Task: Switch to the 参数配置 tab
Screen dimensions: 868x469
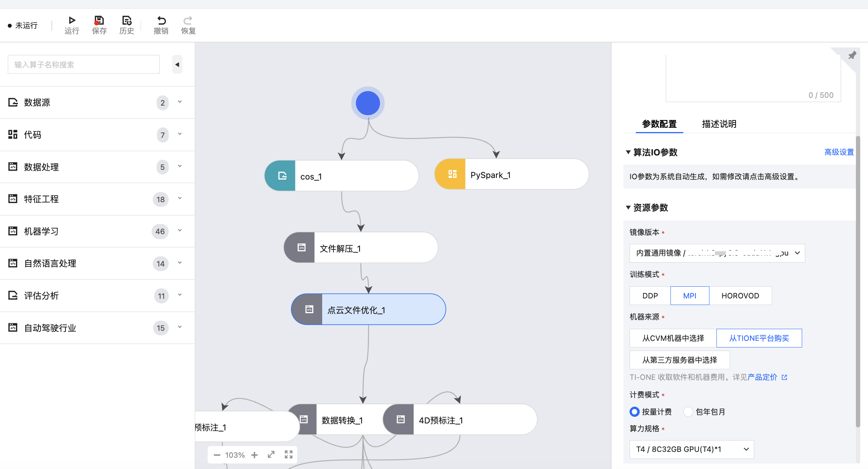Action: click(659, 124)
